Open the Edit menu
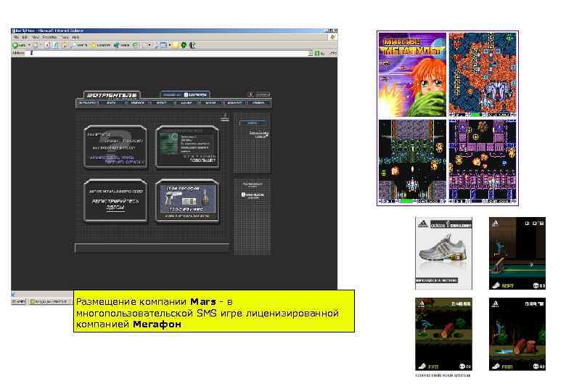This screenshot has width=566, height=392. point(25,37)
